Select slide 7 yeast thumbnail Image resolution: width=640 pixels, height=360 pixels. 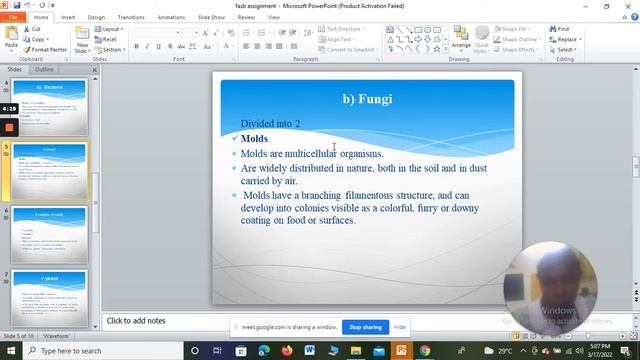point(49,298)
